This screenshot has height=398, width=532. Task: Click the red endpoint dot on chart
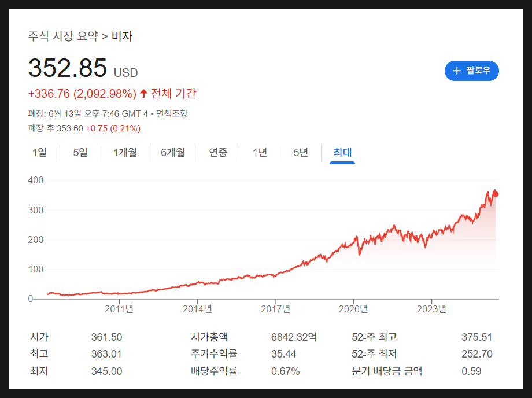tap(496, 194)
